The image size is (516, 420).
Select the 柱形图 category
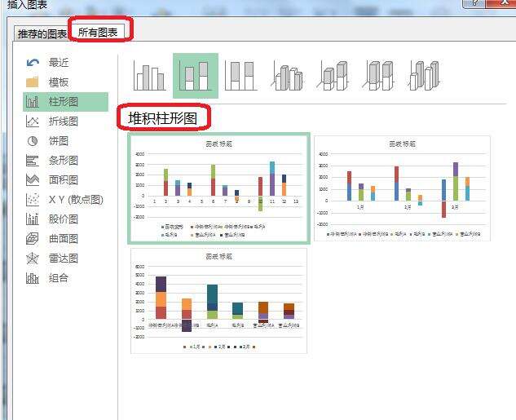[x=66, y=102]
